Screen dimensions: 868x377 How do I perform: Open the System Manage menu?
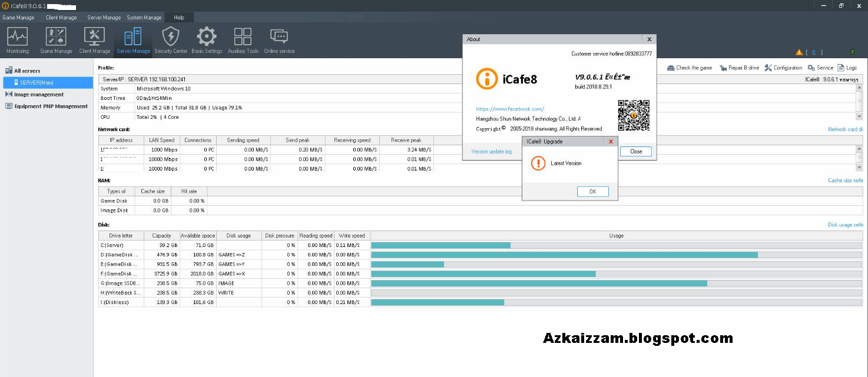click(x=144, y=17)
